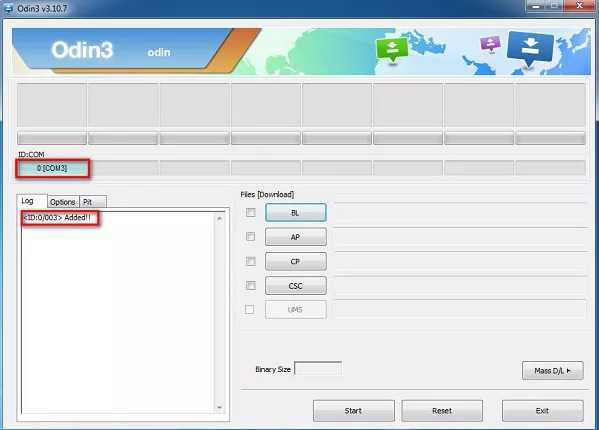599x430 pixels.
Task: Exit the Odin application
Action: pos(542,411)
